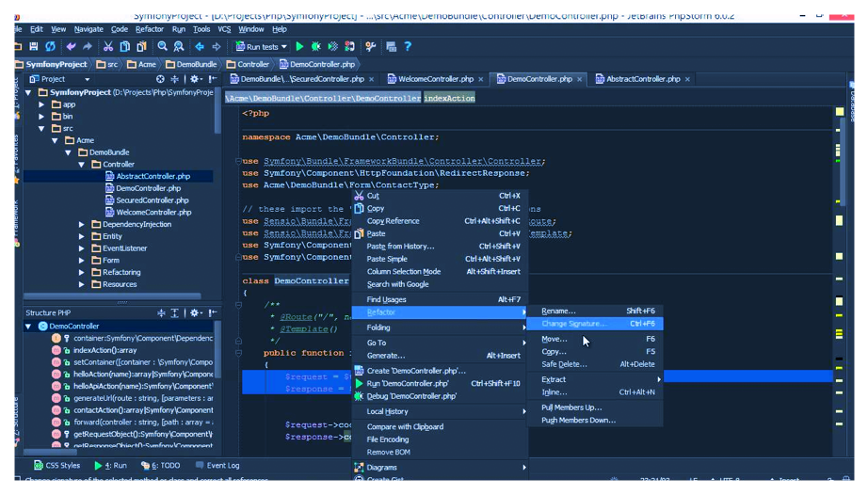Click the Redo arrow icon
The height and width of the screenshot is (495, 868).
point(88,46)
